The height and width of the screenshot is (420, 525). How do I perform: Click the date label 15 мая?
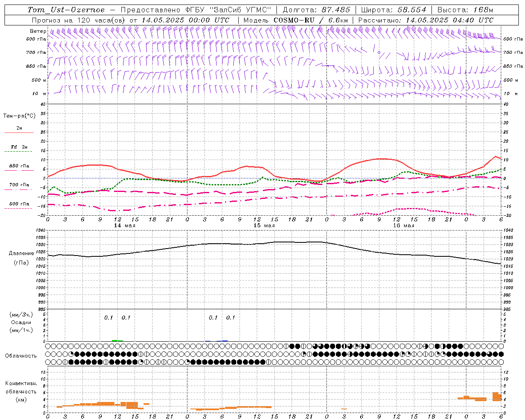264,226
